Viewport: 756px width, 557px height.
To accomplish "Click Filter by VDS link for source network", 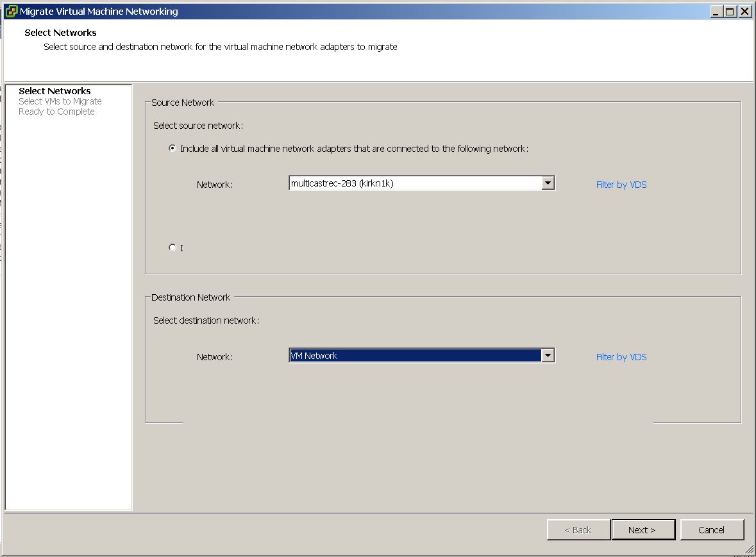I will point(621,185).
